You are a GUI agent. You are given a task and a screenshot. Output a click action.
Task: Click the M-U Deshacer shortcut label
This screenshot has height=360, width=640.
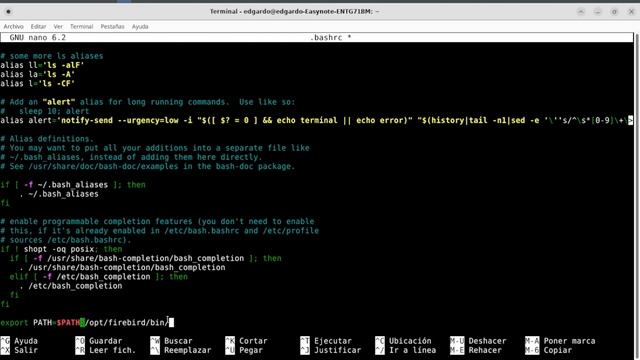[x=478, y=341]
